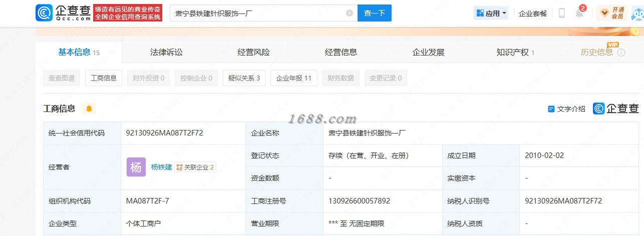Open notifications bell with badge 2
This screenshot has width=644, height=236.
pos(579,12)
